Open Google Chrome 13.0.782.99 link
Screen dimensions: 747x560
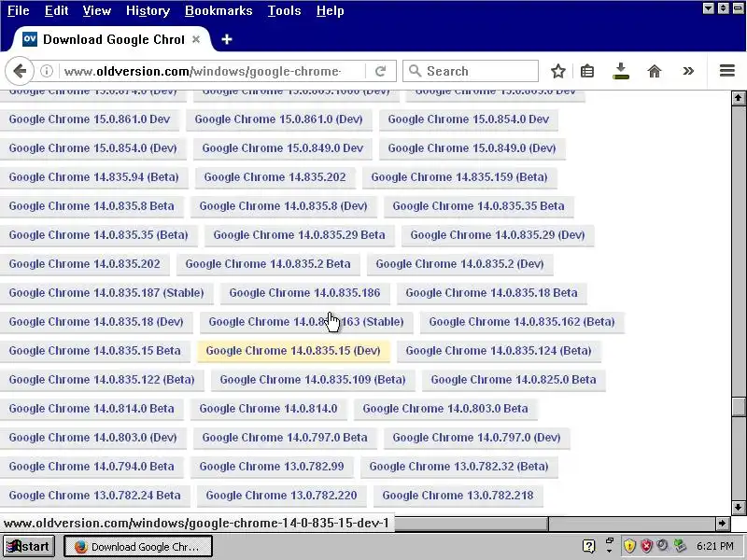(272, 467)
